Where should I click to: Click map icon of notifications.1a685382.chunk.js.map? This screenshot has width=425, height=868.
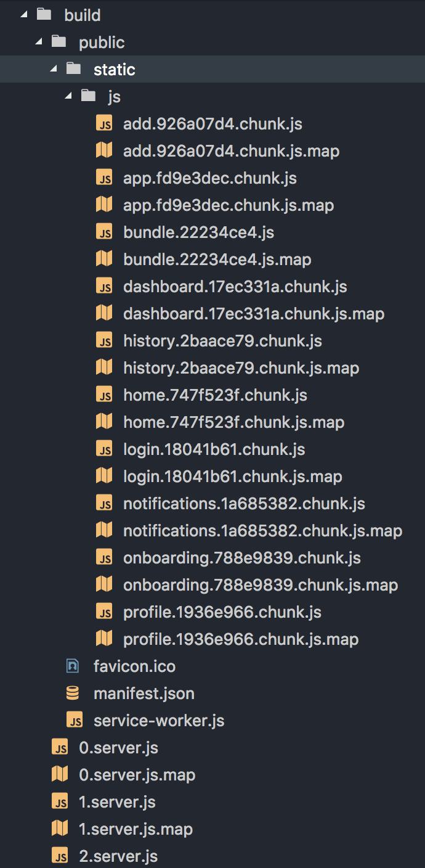click(104, 530)
